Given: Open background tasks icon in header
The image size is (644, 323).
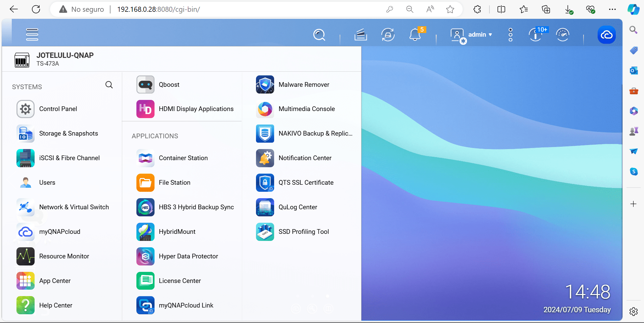Looking at the screenshot, I should pyautogui.click(x=360, y=35).
